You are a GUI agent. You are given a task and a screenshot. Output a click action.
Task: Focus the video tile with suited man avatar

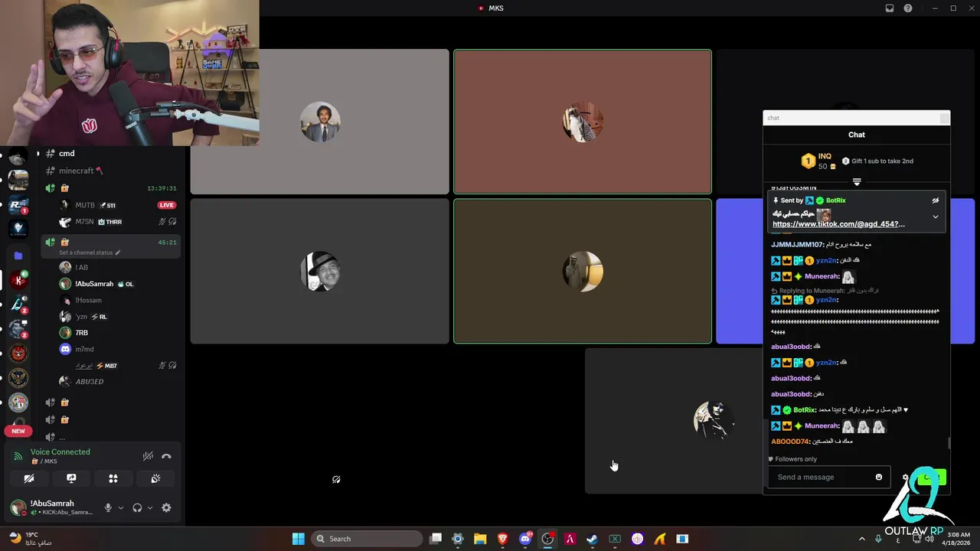tap(319, 122)
